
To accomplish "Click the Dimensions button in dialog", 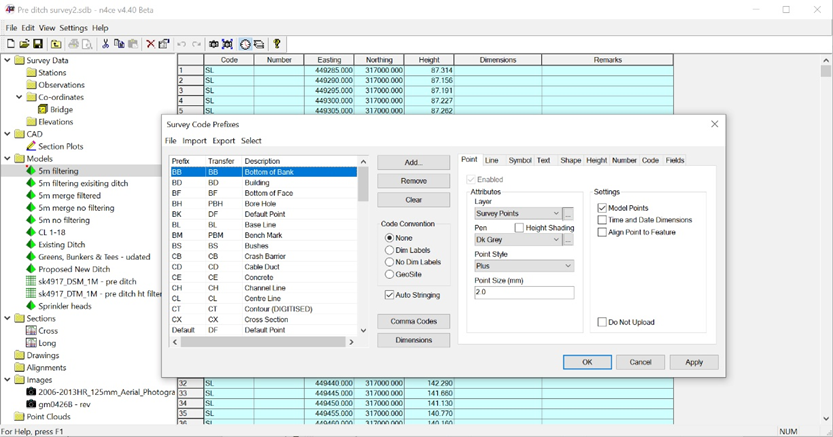I will [x=413, y=340].
